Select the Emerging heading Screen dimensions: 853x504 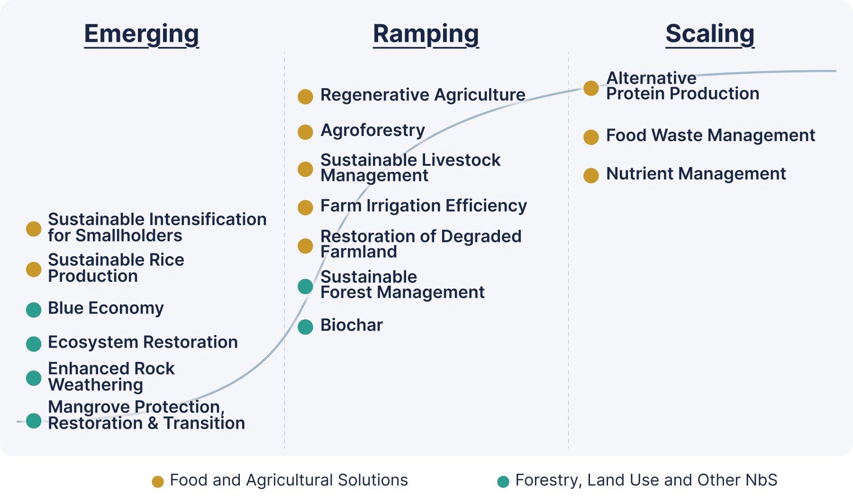pos(141,34)
